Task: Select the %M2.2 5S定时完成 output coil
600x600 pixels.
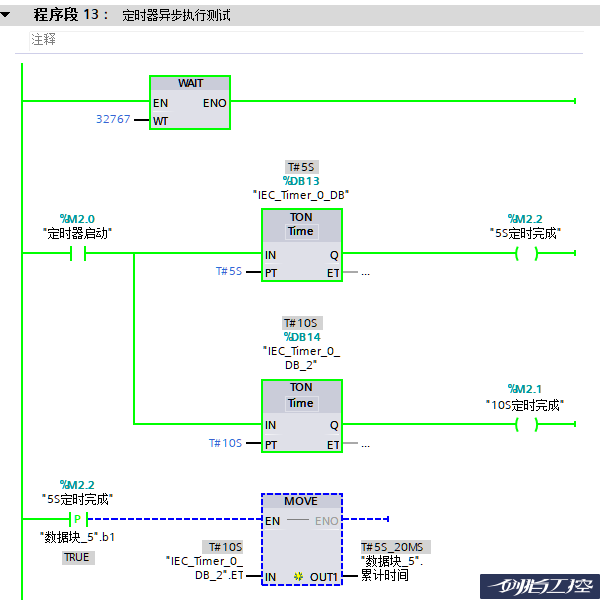Action: click(525, 254)
